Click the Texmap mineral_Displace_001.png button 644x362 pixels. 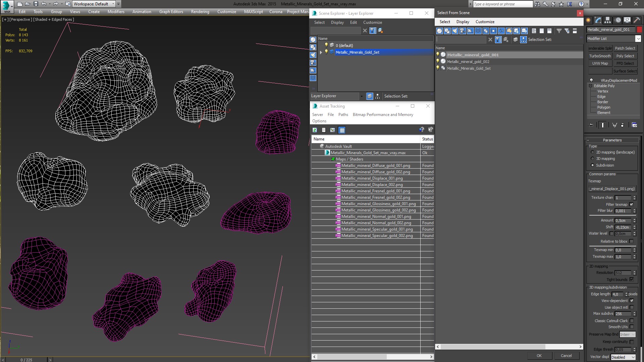[x=612, y=189]
